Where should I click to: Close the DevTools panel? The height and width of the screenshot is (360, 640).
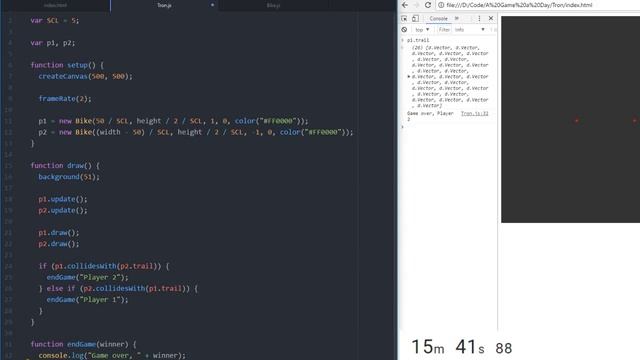[491, 18]
